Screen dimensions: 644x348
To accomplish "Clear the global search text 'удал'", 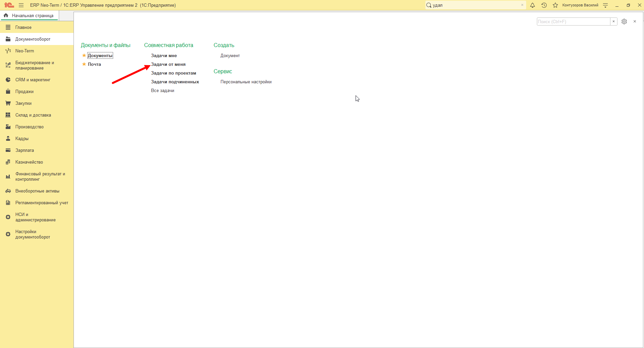I will pyautogui.click(x=522, y=5).
